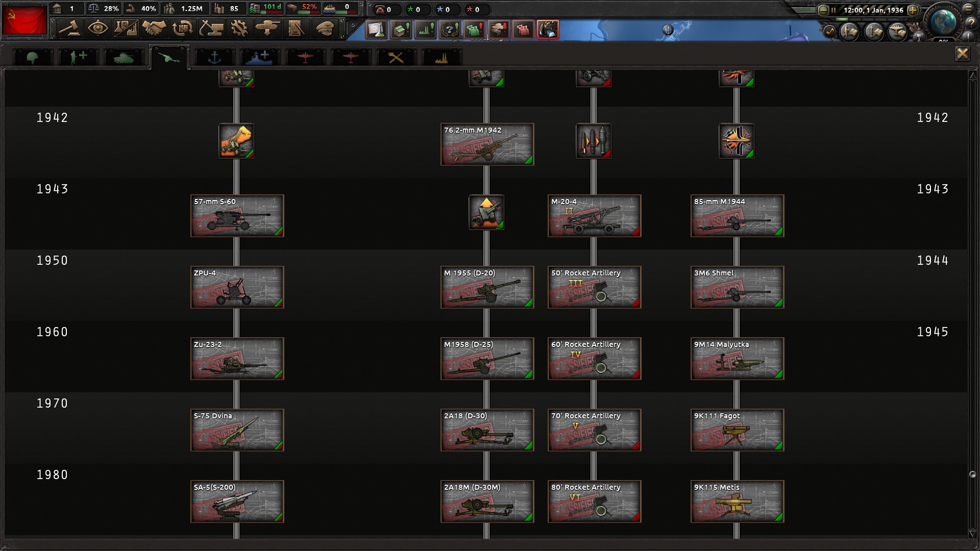Open the Officer Corps cap icon
The height and width of the screenshot is (551, 980).
[x=325, y=29]
